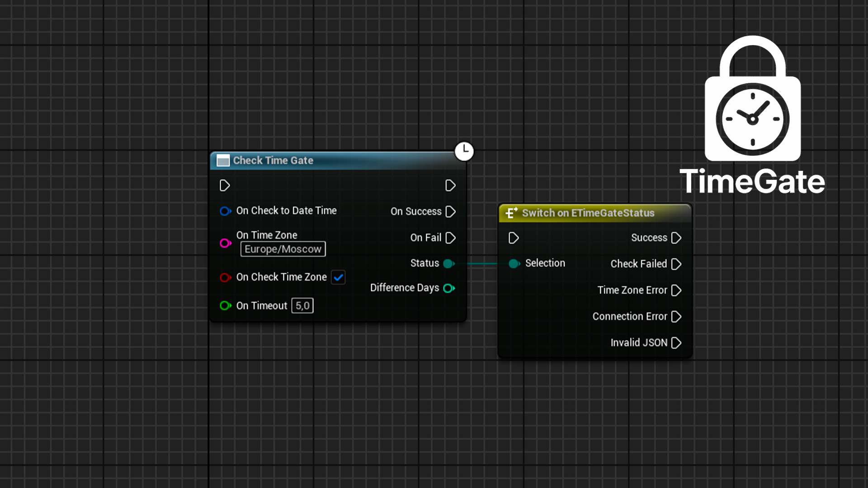Click the latent clock icon on Check Time Gate
Viewport: 868px width, 488px height.
tap(464, 151)
